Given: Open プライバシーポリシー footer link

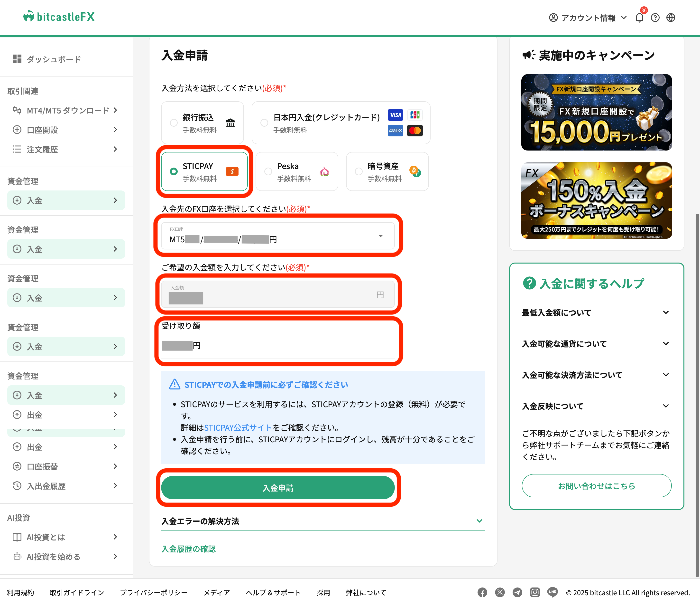Looking at the screenshot, I should [153, 592].
